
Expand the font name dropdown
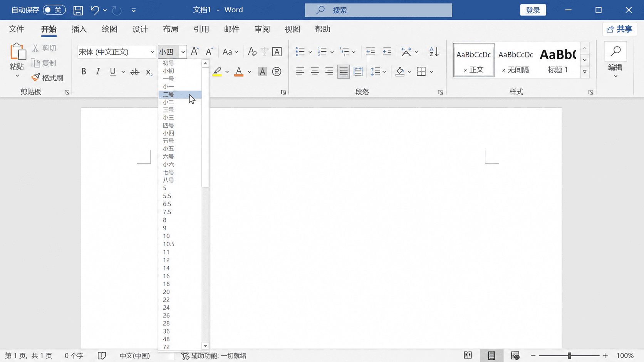point(152,52)
